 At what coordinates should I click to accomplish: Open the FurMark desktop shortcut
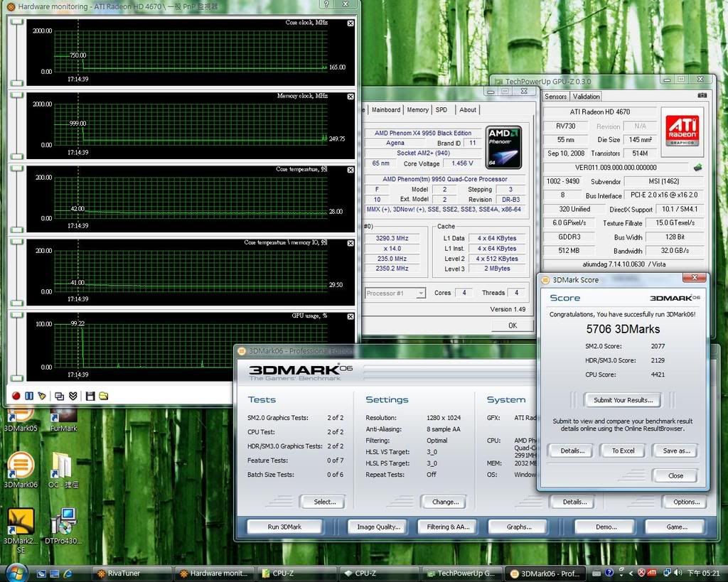coord(64,418)
